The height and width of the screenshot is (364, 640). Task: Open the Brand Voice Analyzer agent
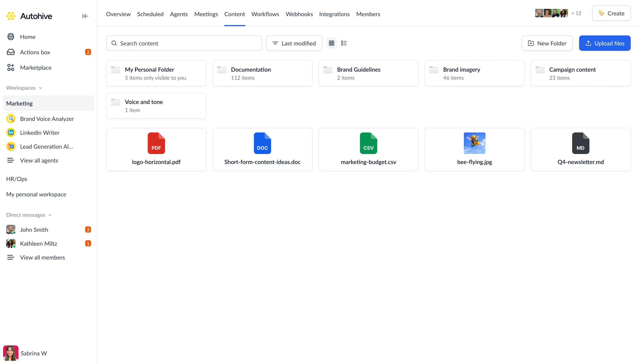coord(47,119)
